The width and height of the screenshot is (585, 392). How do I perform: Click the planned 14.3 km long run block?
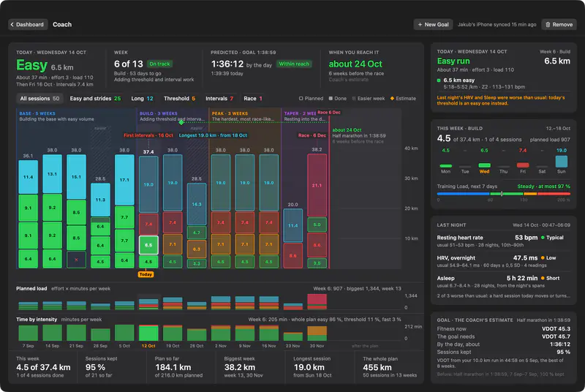(x=197, y=204)
